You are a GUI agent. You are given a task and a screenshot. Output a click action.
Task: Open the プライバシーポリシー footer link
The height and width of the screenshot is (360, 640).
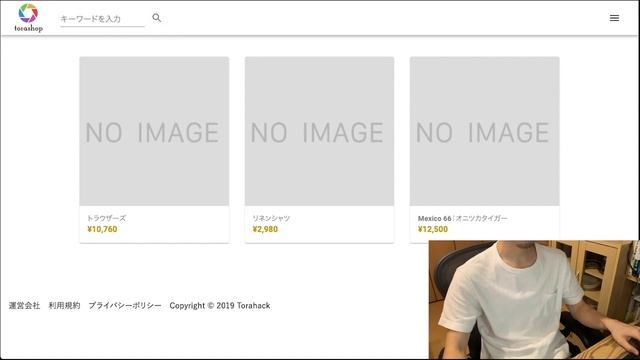click(125, 305)
